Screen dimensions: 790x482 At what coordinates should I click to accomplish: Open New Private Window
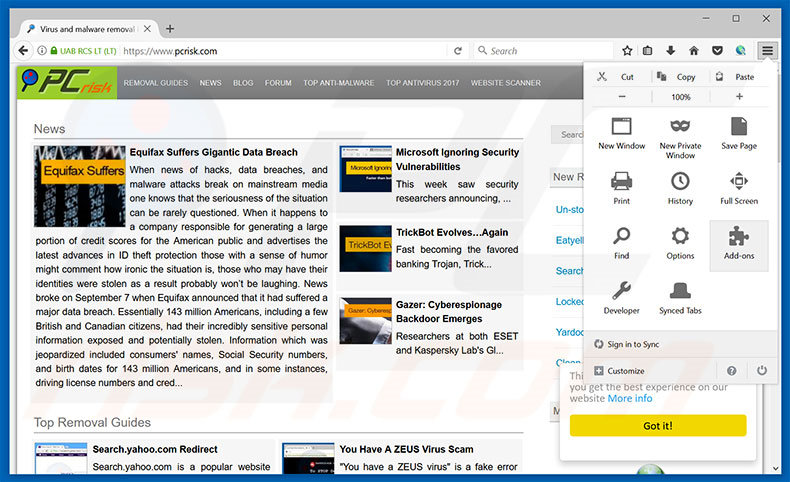coord(680,137)
